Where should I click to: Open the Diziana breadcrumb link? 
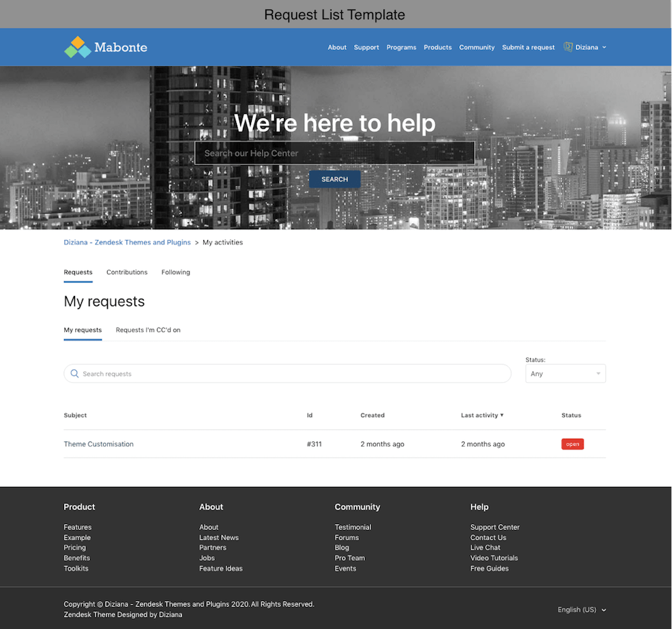coord(127,242)
